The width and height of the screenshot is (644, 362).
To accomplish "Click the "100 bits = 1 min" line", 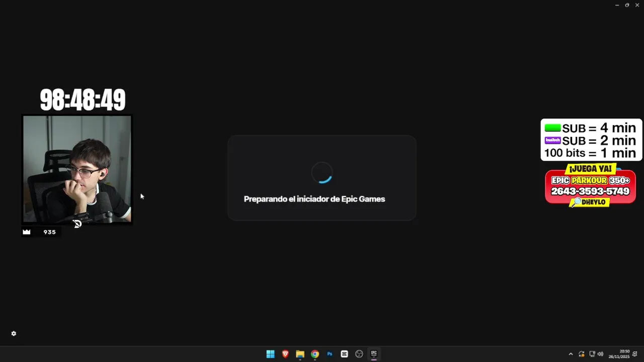I will point(591,153).
